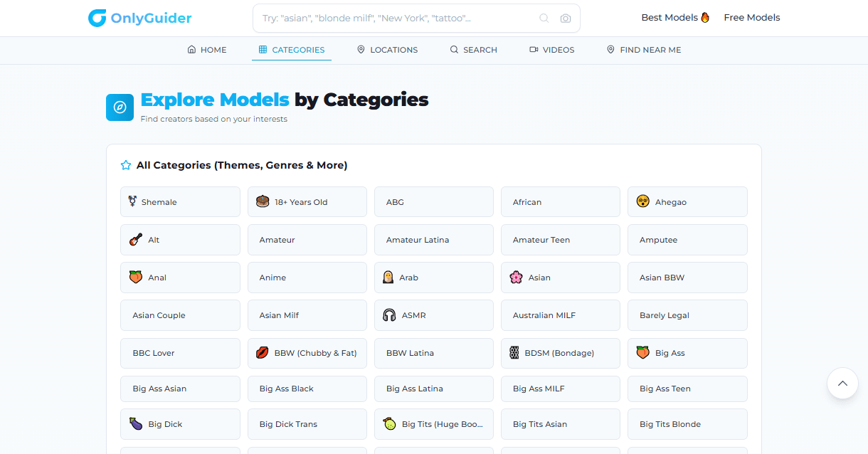This screenshot has width=868, height=454.
Task: Open the Find Near Me page
Action: tap(643, 50)
